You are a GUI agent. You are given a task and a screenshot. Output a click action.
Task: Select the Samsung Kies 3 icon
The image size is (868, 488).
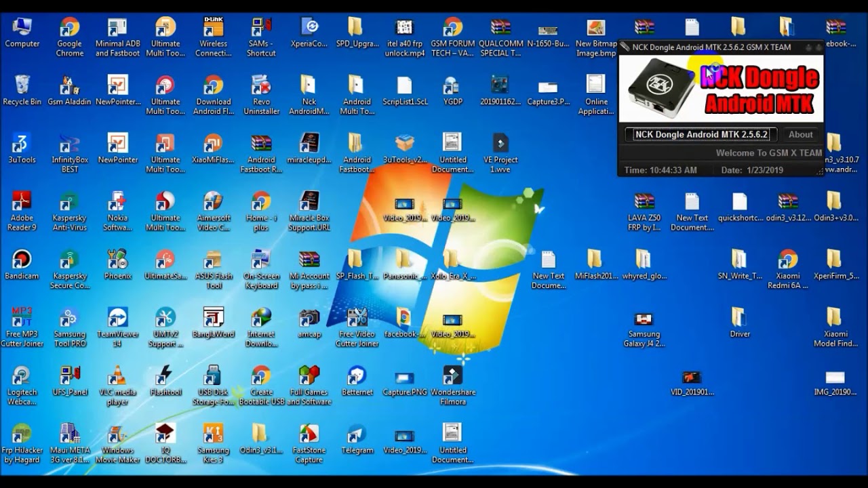pos(214,444)
